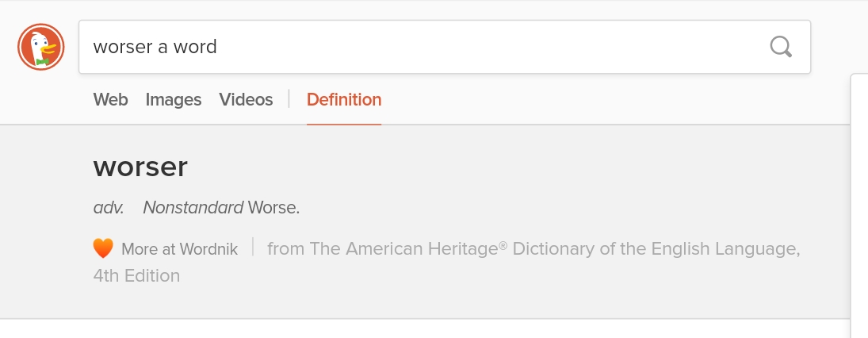Click the registered trademark symbol after Heritage

pos(503,244)
